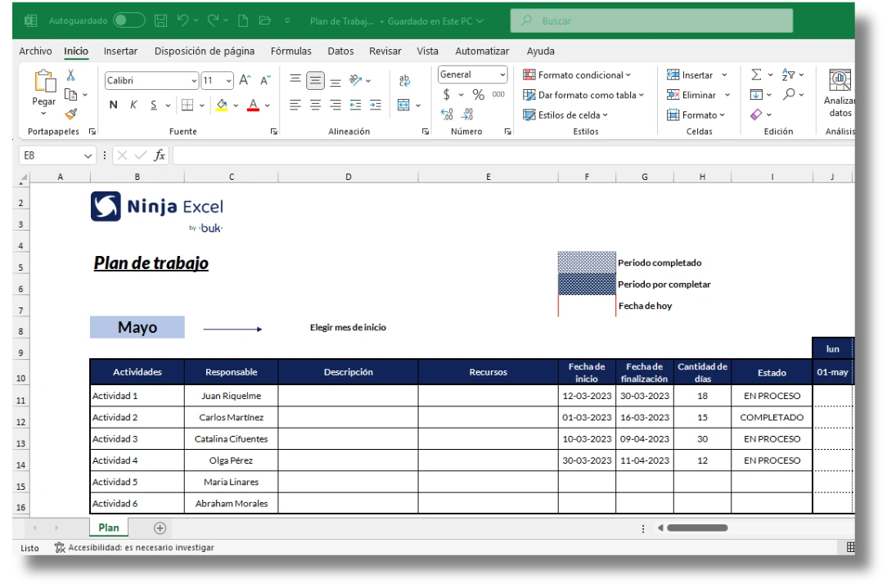The width and height of the screenshot is (896, 588).
Task: Apply accounting dollar format
Action: point(446,94)
